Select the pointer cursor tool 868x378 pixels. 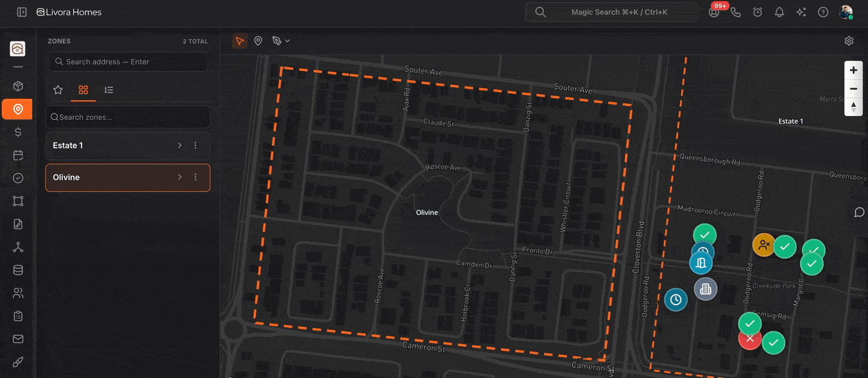(240, 41)
